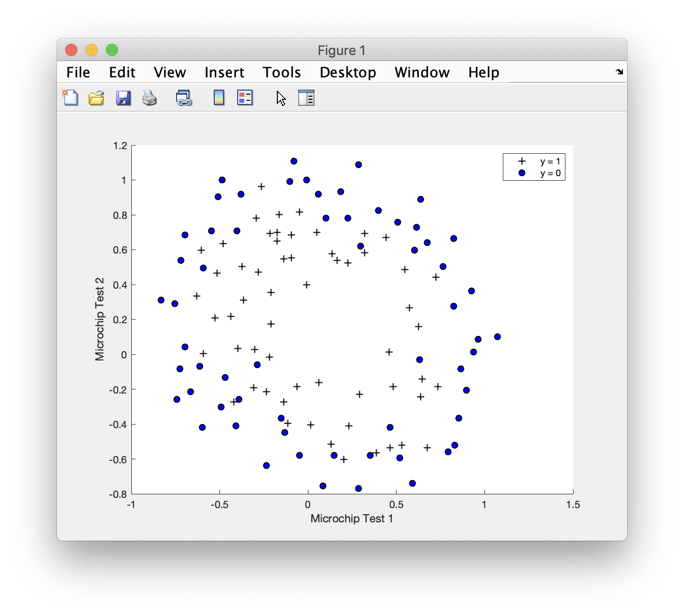684x616 pixels.
Task: Click the New Figure toolbar icon
Action: coord(70,97)
